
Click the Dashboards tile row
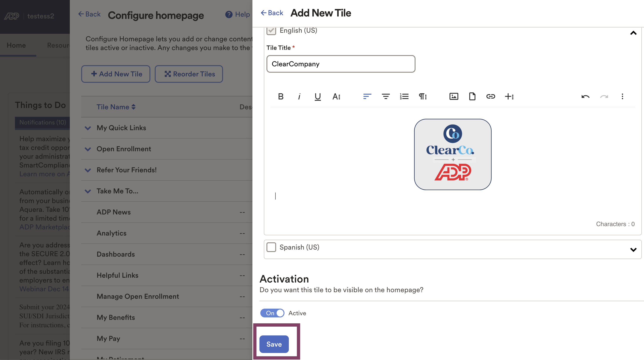coord(167,254)
